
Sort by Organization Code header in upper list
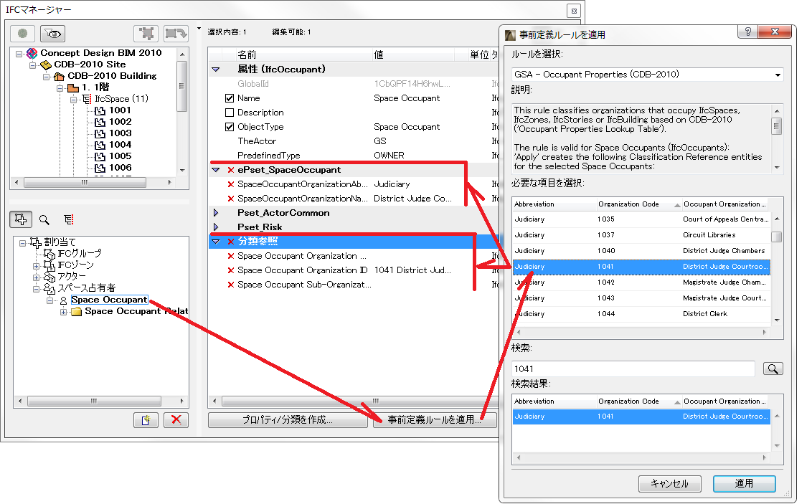pos(638,204)
